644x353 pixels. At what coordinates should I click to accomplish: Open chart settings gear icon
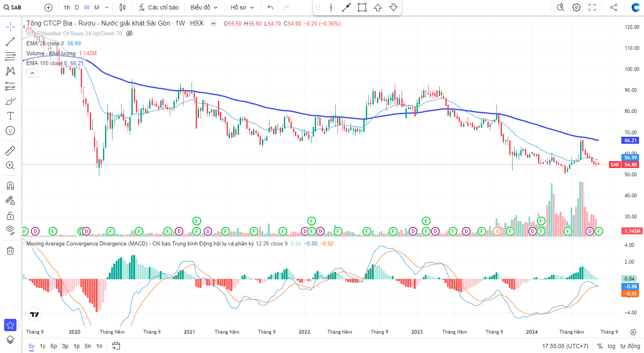pos(576,7)
